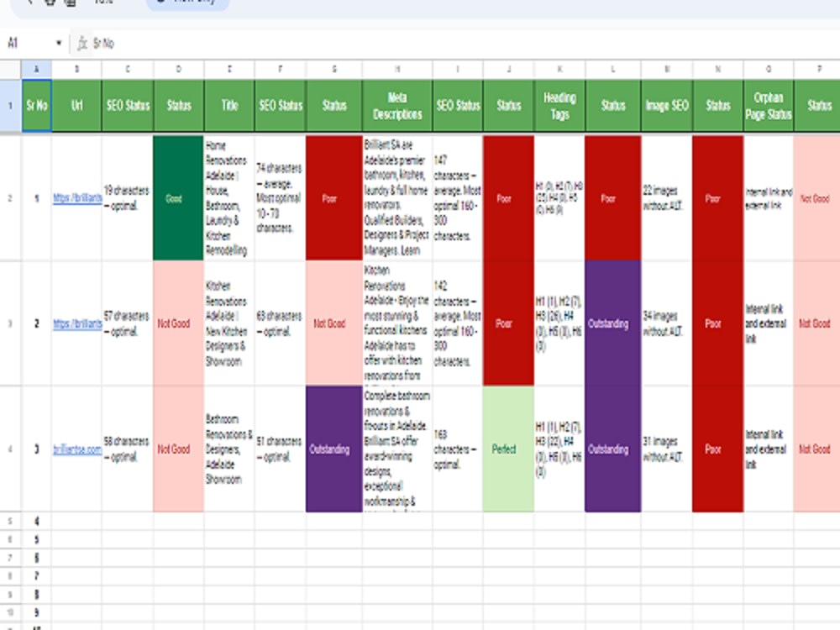Viewport: 840px width, 630px height.
Task: Select cell with 63 characters – optimal
Action: click(x=281, y=323)
